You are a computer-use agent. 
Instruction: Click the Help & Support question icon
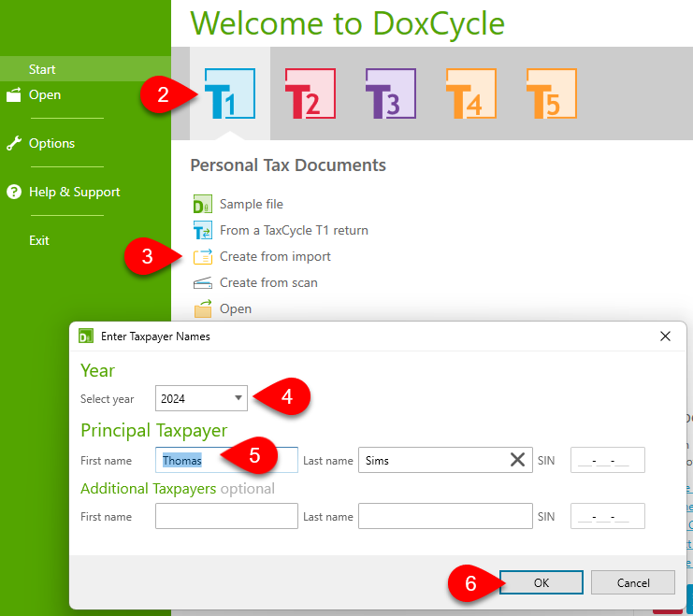14,192
